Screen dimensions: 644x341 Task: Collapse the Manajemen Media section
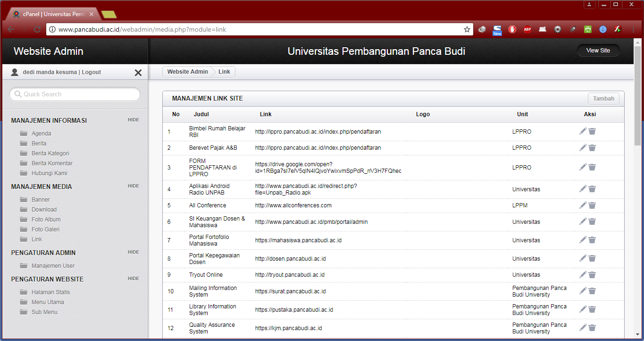[x=134, y=186]
